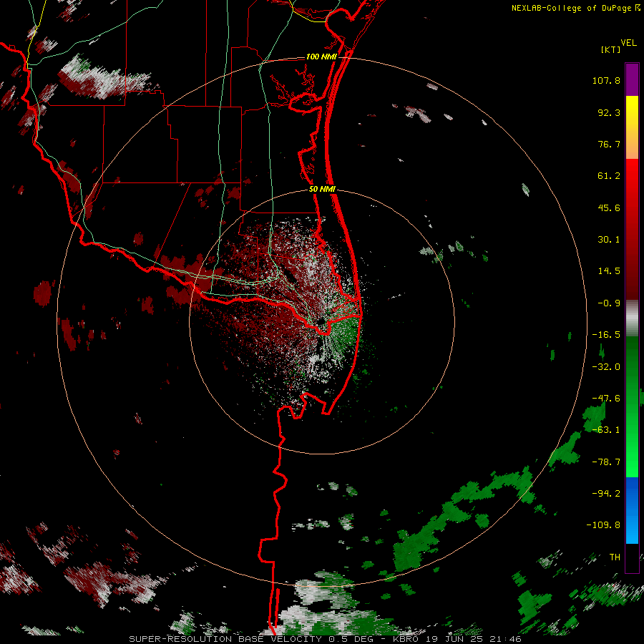Click the 61.2 value on velocity scale
The width and height of the screenshot is (644, 644).
tap(609, 176)
